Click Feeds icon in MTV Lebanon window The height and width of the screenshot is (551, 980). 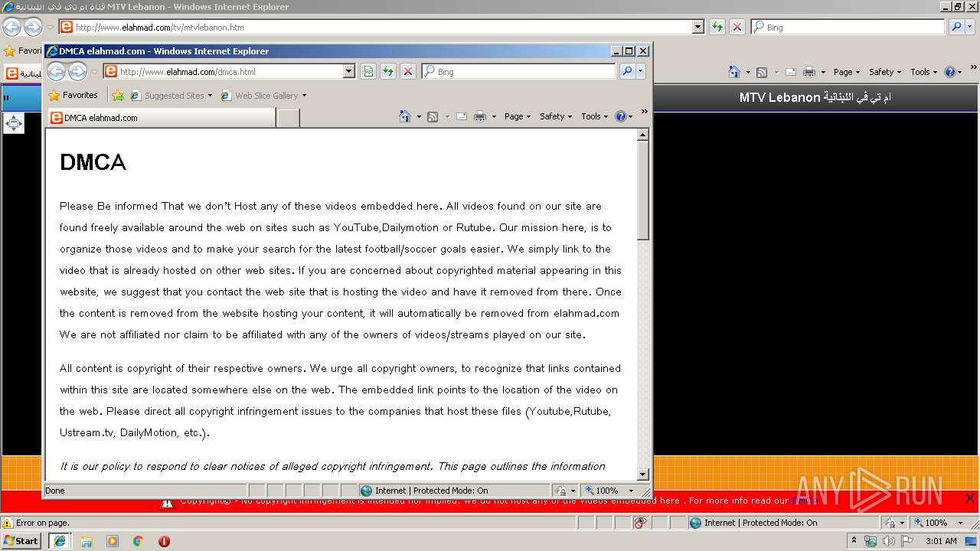click(x=762, y=72)
